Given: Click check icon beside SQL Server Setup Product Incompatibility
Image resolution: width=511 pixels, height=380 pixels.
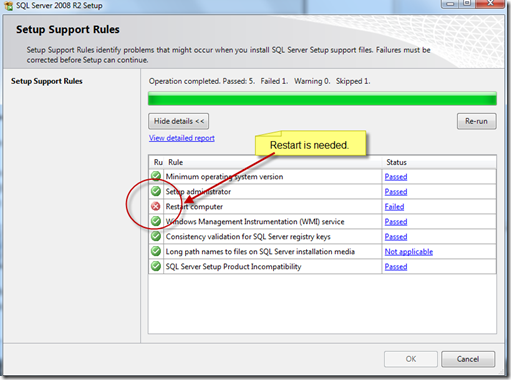Looking at the screenshot, I should [x=156, y=266].
